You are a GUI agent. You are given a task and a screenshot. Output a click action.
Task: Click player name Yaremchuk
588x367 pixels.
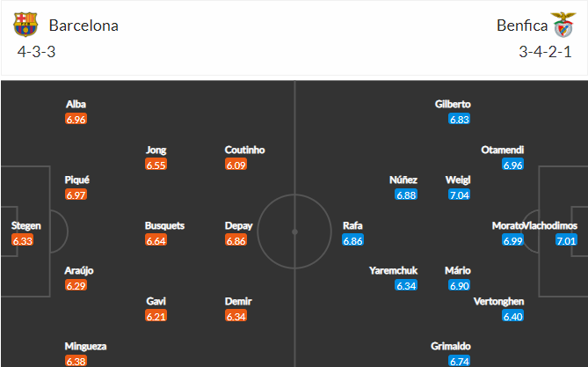click(394, 270)
